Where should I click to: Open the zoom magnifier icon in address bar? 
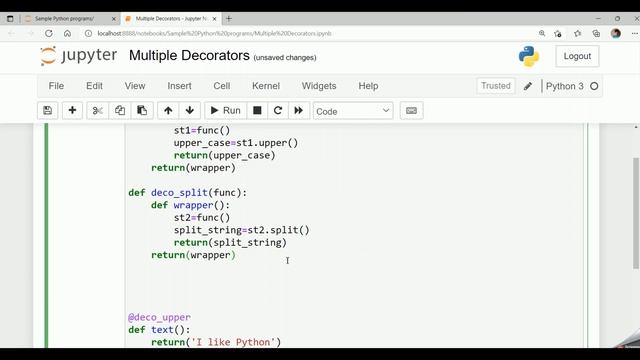[x=542, y=33]
